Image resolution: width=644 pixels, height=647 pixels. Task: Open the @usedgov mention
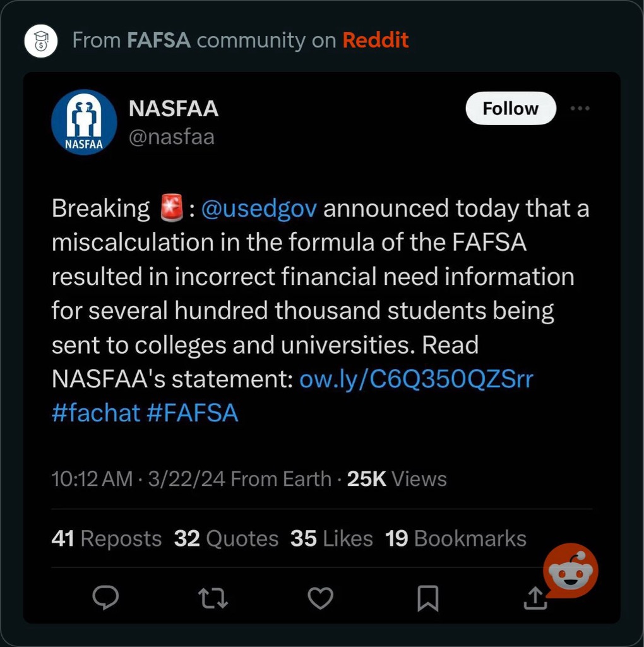click(x=259, y=209)
